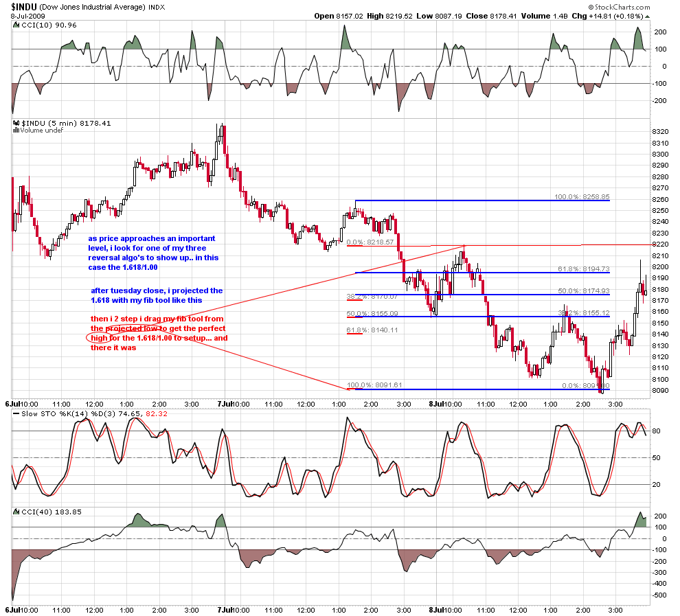The width and height of the screenshot is (680, 616).
Task: Click the $INDU price candlestick legend icon
Action: 16,123
